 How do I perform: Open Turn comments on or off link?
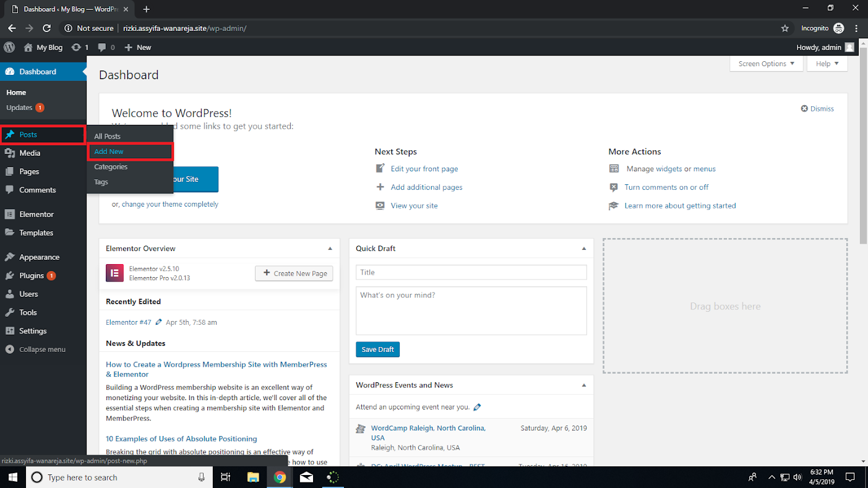click(666, 187)
